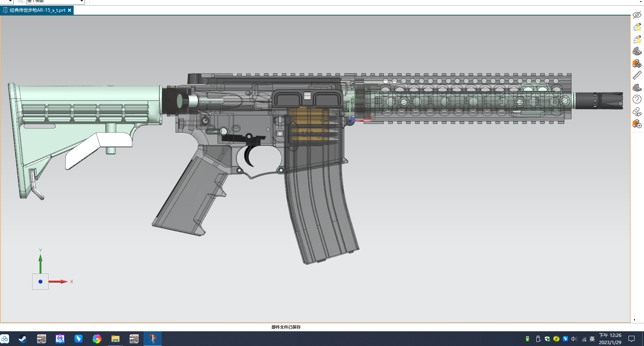Open the volume speaker control
This screenshot has height=346, width=644.
tap(574, 339)
